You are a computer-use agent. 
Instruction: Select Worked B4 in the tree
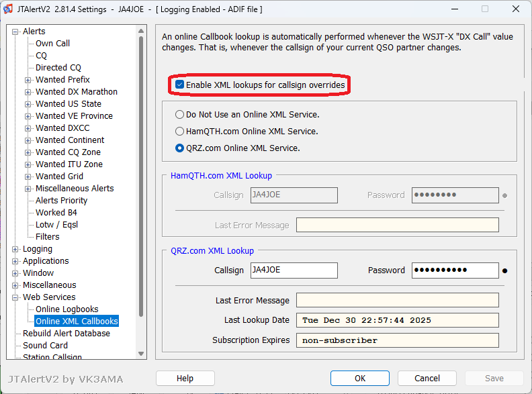[x=56, y=213]
